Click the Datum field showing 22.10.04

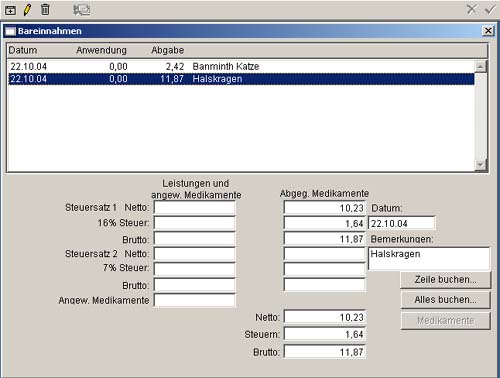402,223
